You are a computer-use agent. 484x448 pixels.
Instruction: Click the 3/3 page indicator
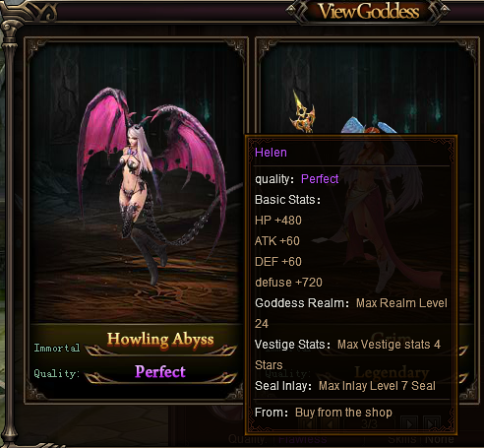[370, 423]
